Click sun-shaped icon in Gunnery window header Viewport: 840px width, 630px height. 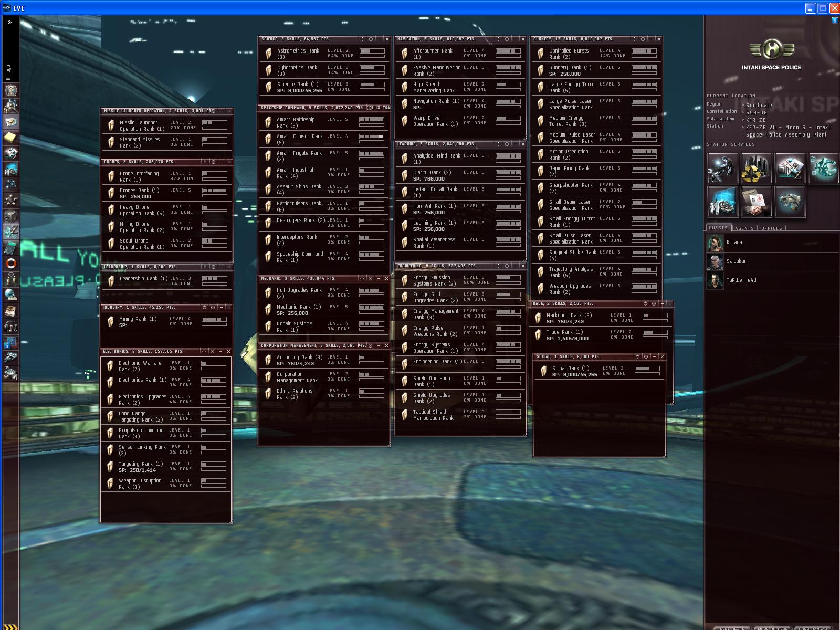[634, 39]
